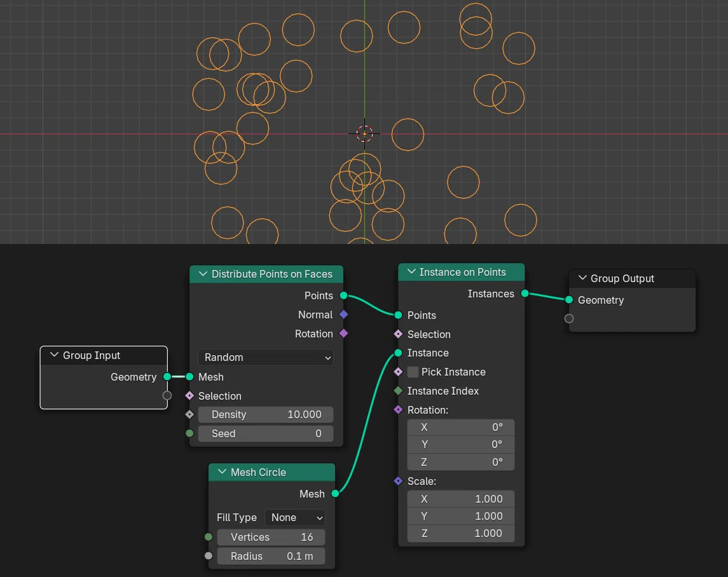The image size is (728, 577).
Task: Open the Fill Type None dropdown
Action: point(295,517)
